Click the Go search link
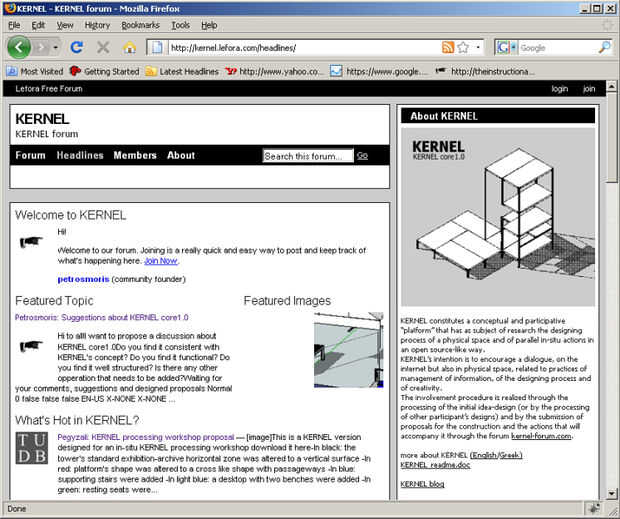The height and width of the screenshot is (519, 620). (362, 156)
